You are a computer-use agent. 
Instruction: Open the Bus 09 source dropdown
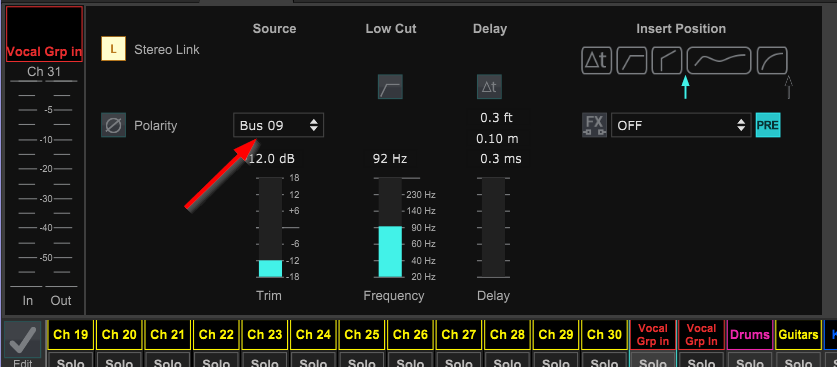click(x=278, y=125)
